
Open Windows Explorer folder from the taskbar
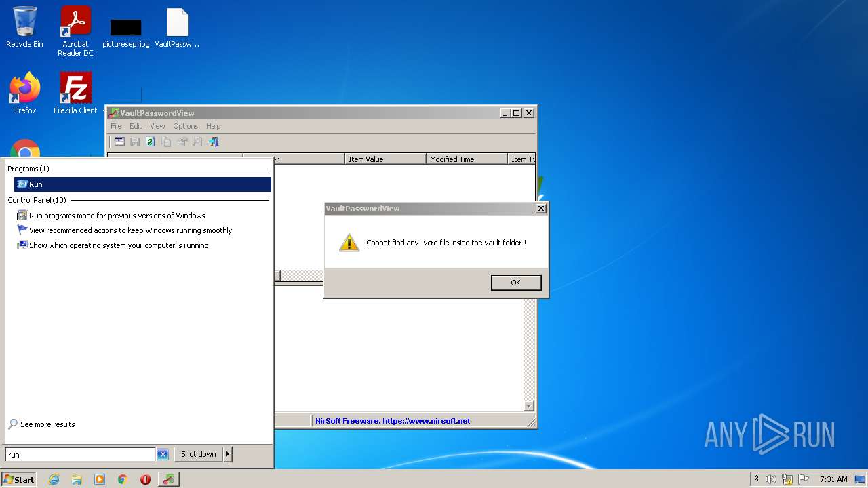[77, 479]
